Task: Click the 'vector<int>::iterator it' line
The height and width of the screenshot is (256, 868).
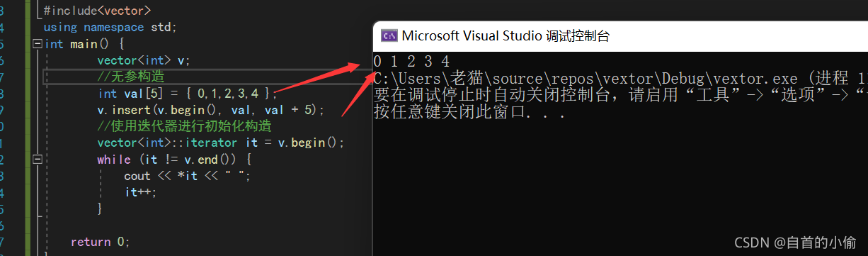Action: tap(221, 143)
